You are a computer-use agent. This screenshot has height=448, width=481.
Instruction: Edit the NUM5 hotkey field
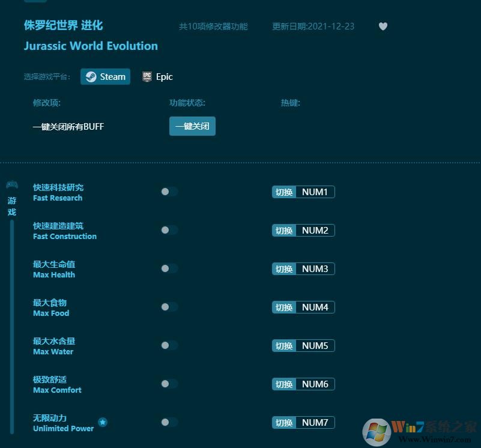coord(315,346)
